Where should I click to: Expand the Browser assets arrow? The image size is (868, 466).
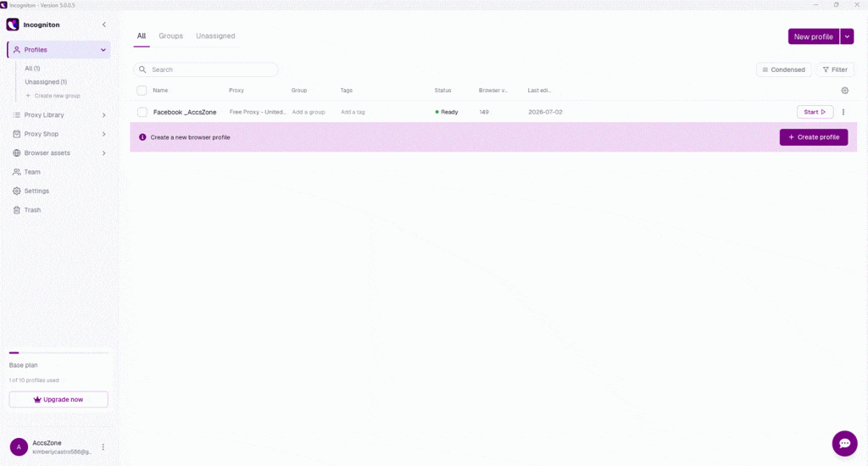(104, 153)
